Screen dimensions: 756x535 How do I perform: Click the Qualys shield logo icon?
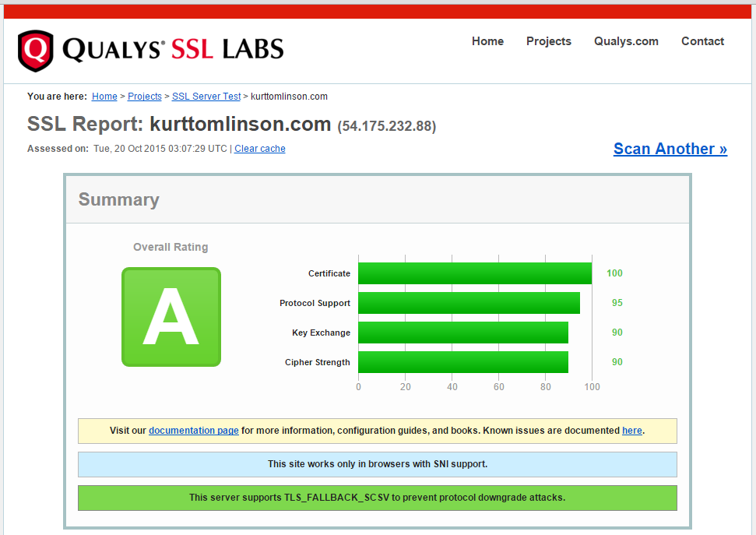[35, 51]
